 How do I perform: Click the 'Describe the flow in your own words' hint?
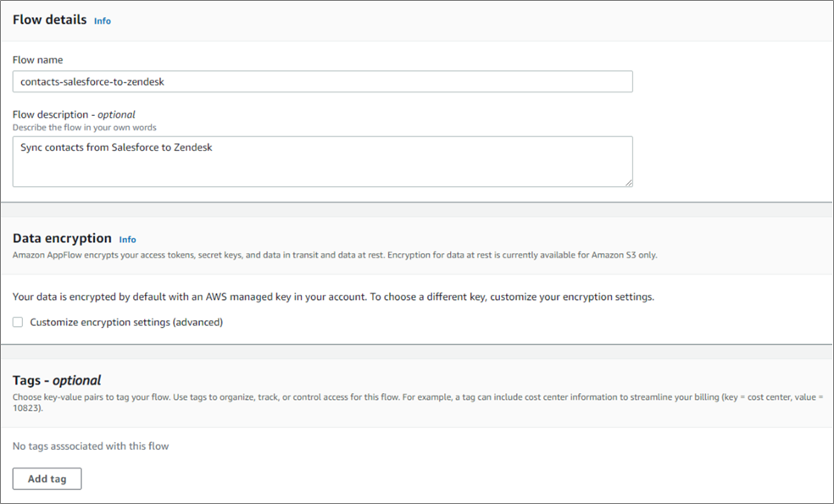pos(85,128)
